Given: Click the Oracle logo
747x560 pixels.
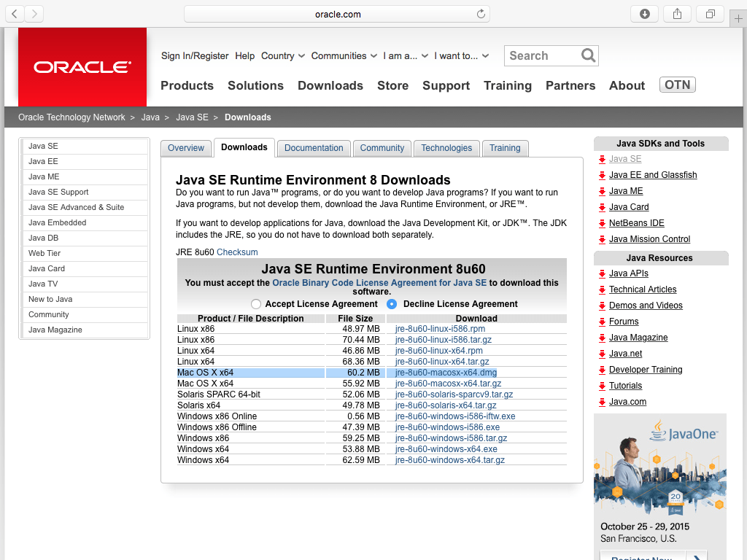Looking at the screenshot, I should [x=82, y=66].
